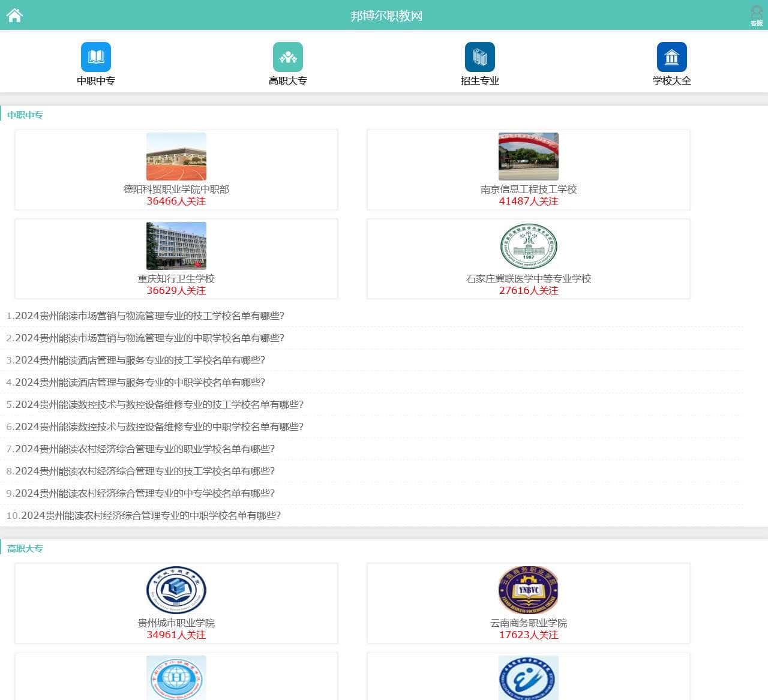Open article 1 on 市场营销与物流管理 技工学校
This screenshot has width=768, height=700.
coord(149,316)
